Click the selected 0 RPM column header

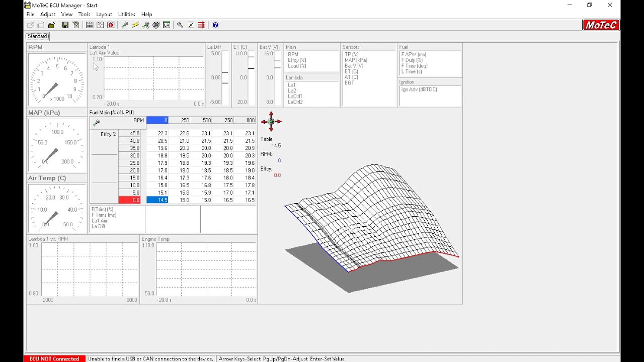[157, 120]
